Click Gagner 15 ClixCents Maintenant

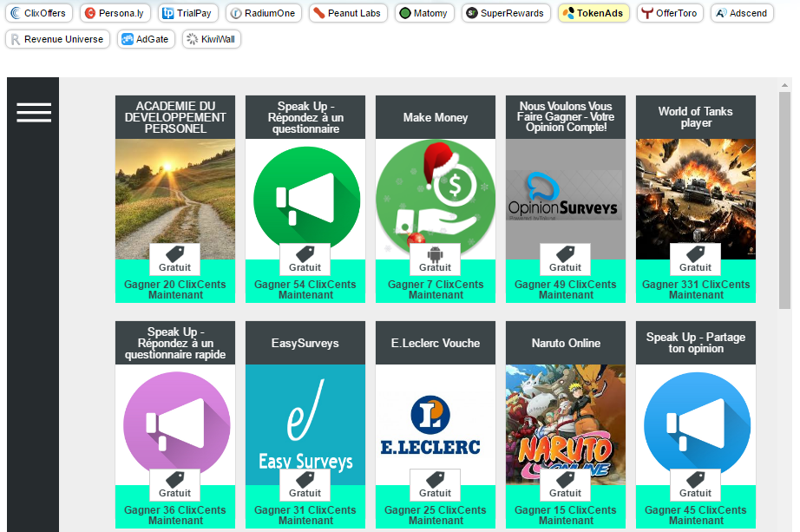point(566,516)
